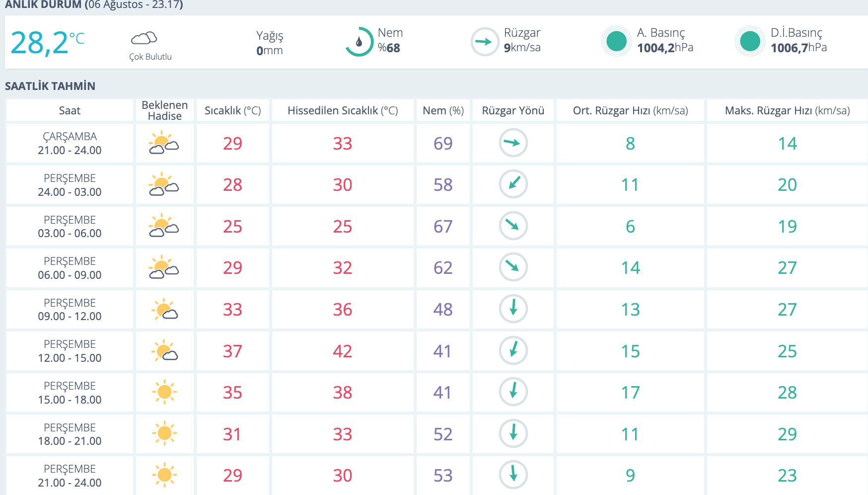Click weather icon for Perşembe 09.00 - 12.00
The image size is (868, 495).
coord(164,309)
